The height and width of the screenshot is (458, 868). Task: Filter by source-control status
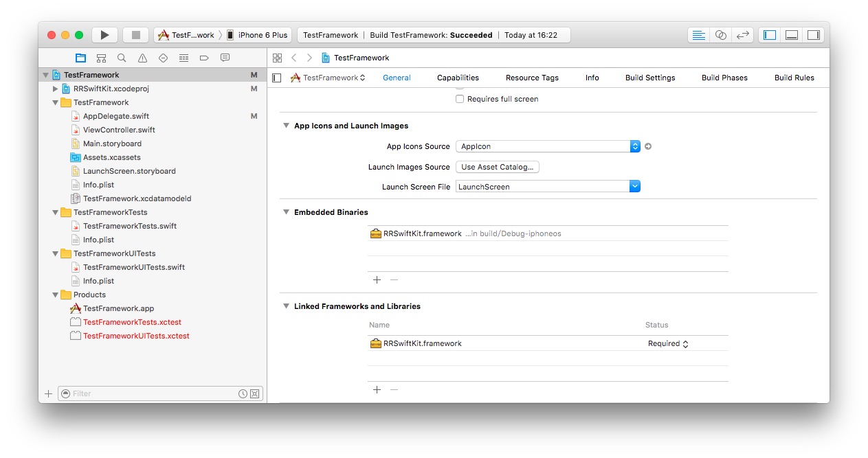254,393
